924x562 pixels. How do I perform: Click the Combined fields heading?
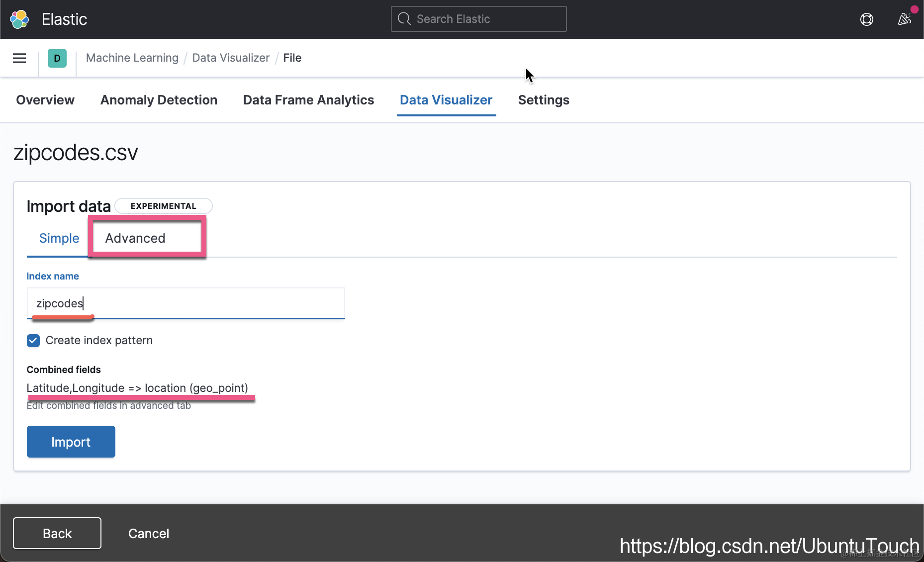click(x=64, y=370)
